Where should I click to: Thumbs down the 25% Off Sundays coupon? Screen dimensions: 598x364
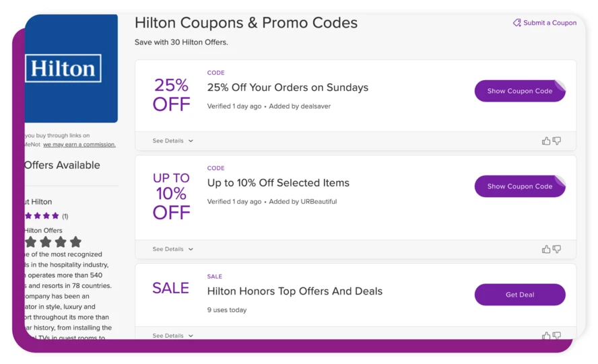557,141
